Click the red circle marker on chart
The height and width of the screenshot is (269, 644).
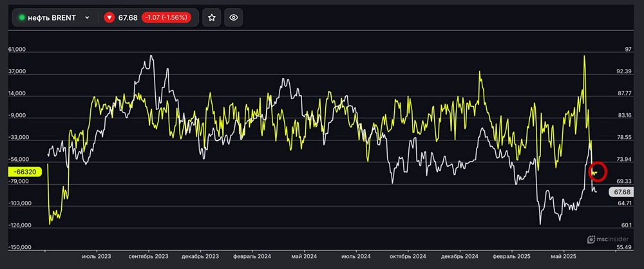pyautogui.click(x=597, y=171)
